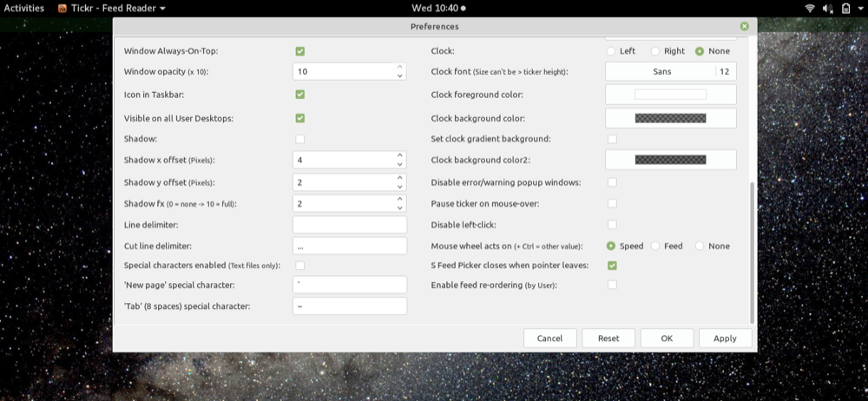The width and height of the screenshot is (868, 401).
Task: Open the Activities overview
Action: point(24,8)
